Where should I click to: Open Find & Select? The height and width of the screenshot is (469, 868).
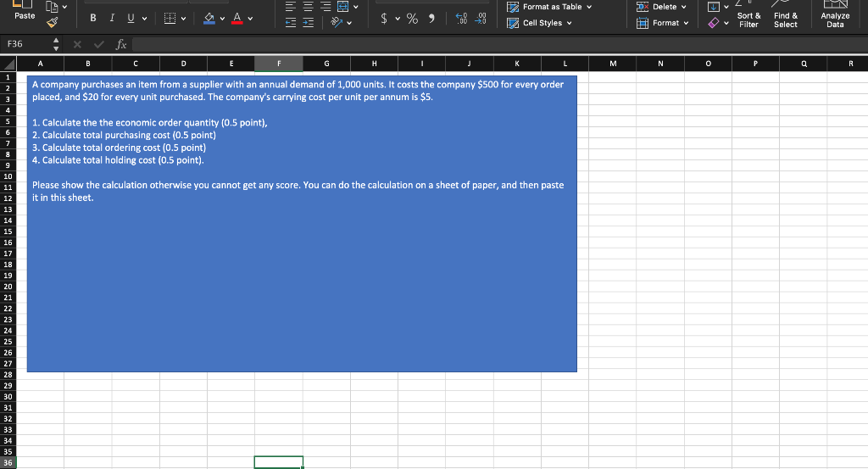[786, 15]
